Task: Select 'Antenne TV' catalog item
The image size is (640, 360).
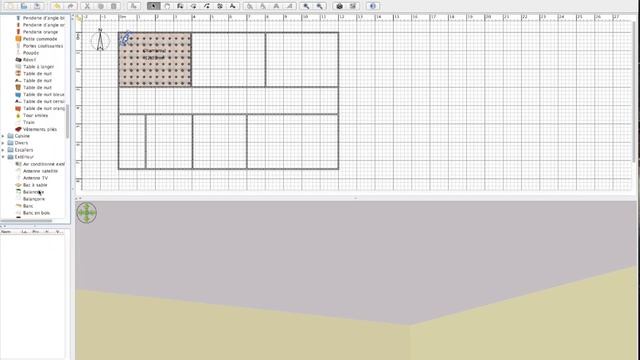Action: click(35, 178)
